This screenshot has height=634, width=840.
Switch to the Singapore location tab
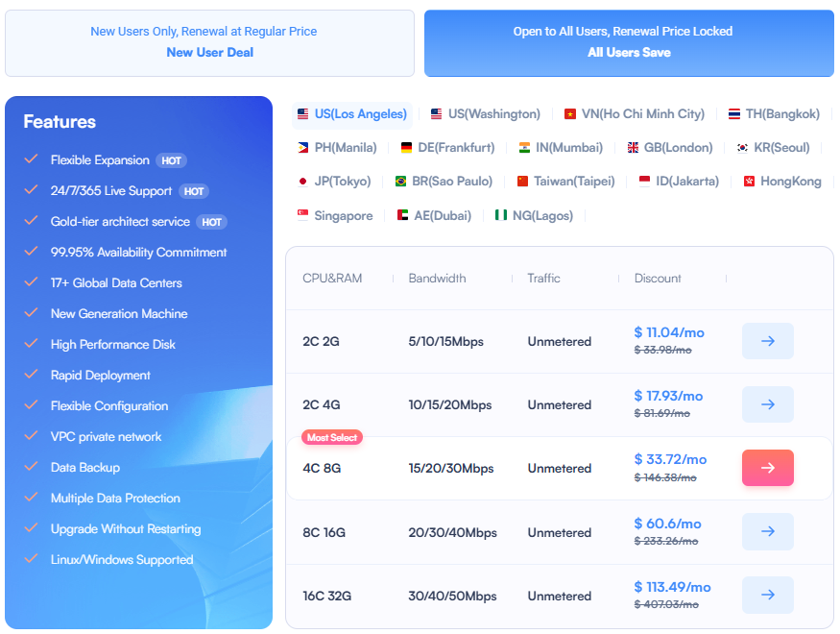[335, 215]
